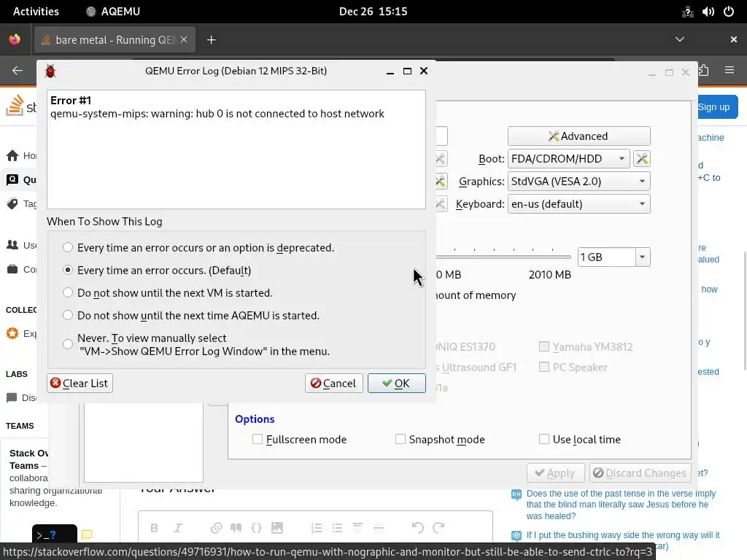Click the numbered list icon in answer editor
The height and width of the screenshot is (560, 747).
(x=317, y=528)
